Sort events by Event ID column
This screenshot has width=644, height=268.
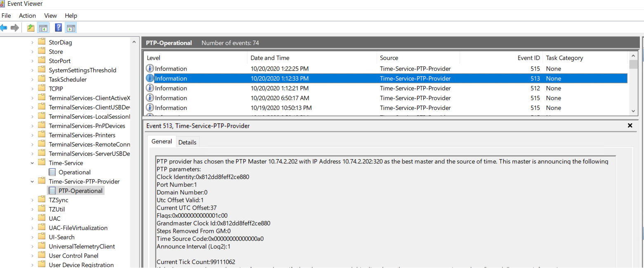pyautogui.click(x=501, y=58)
